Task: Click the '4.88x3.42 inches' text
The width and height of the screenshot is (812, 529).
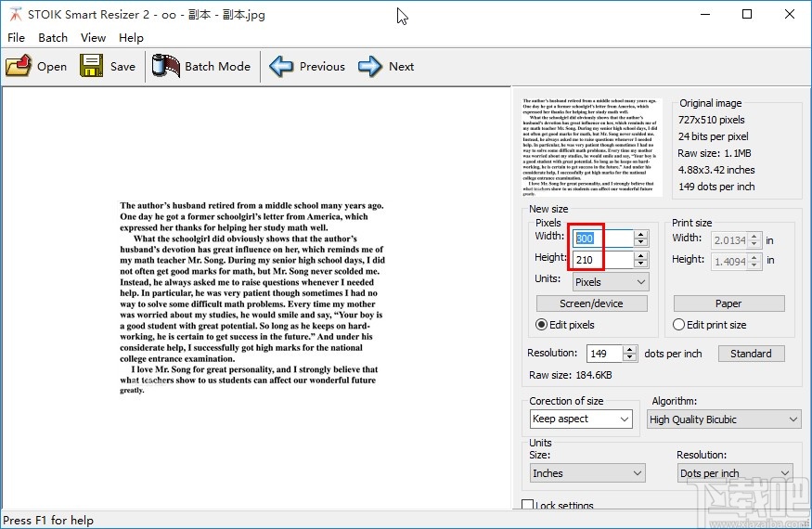Action: point(716,170)
